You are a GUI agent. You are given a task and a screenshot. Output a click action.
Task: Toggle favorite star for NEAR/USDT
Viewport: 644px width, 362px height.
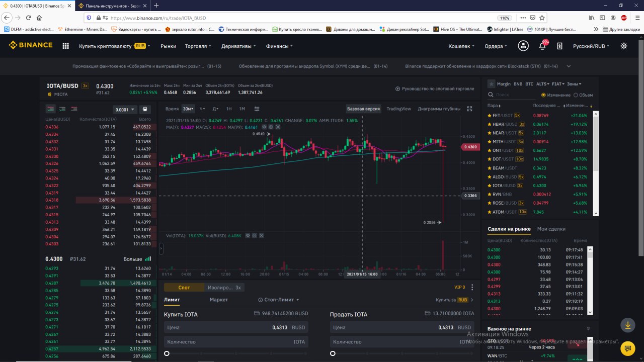pos(490,133)
